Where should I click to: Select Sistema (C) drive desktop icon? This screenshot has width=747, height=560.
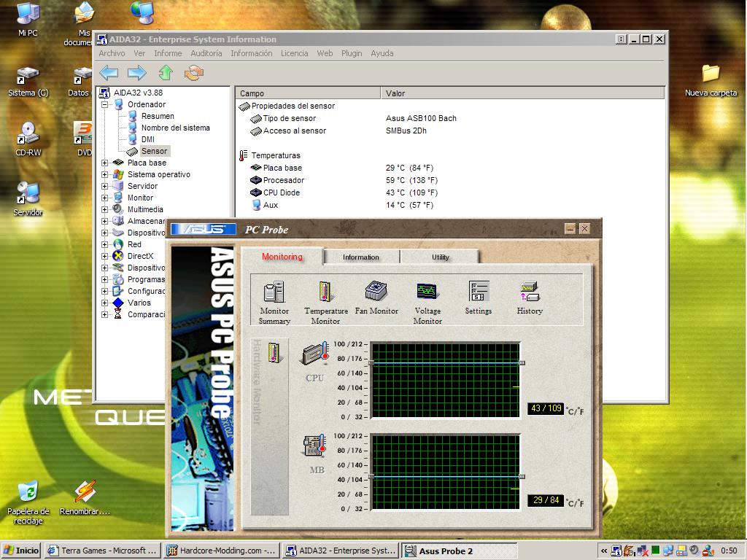[x=28, y=82]
